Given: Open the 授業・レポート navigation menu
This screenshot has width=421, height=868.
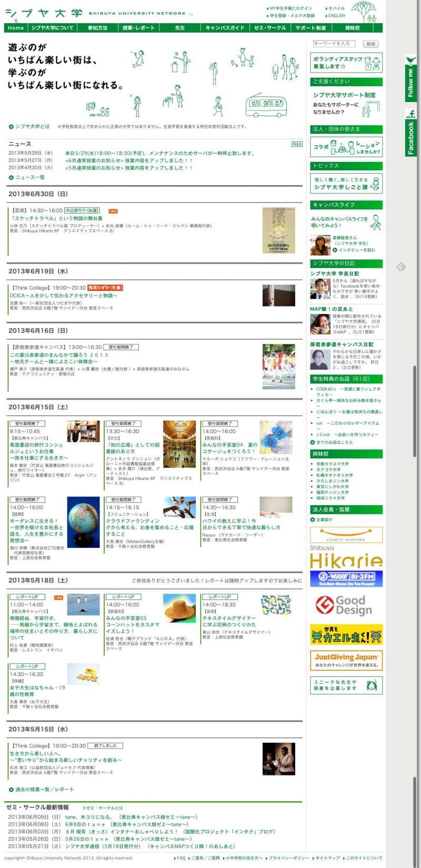Looking at the screenshot, I should 138,28.
